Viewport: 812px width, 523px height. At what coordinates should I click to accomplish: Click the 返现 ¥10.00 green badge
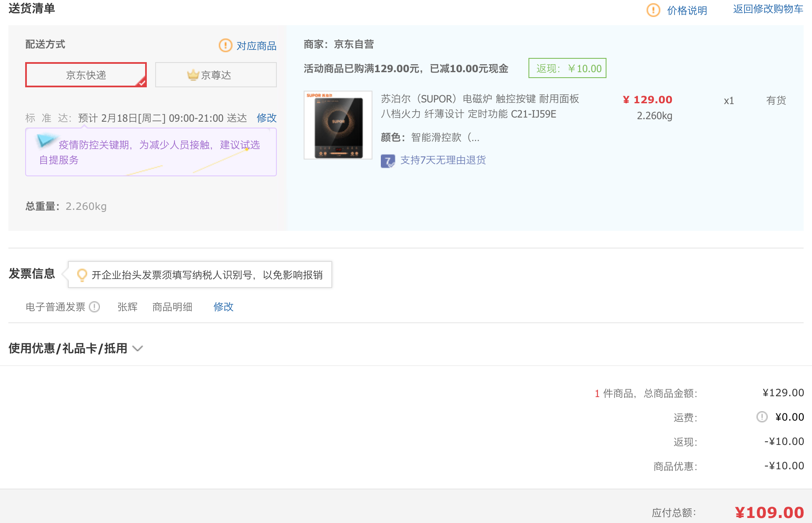567,68
